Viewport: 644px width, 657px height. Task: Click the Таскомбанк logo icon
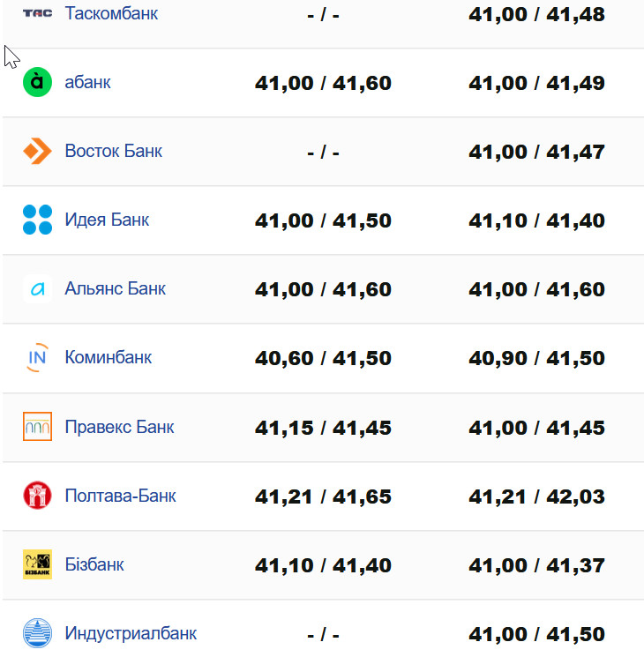coord(37,13)
